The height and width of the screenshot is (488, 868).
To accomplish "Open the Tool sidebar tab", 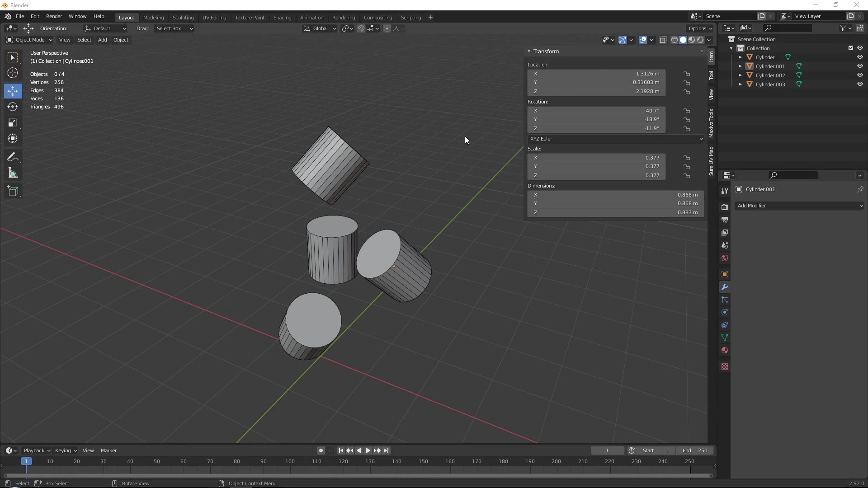I will point(711,75).
